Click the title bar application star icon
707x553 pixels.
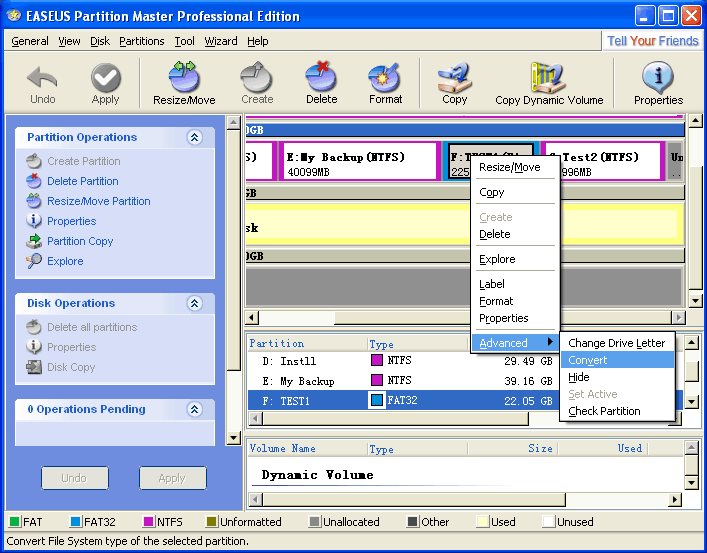pos(14,16)
